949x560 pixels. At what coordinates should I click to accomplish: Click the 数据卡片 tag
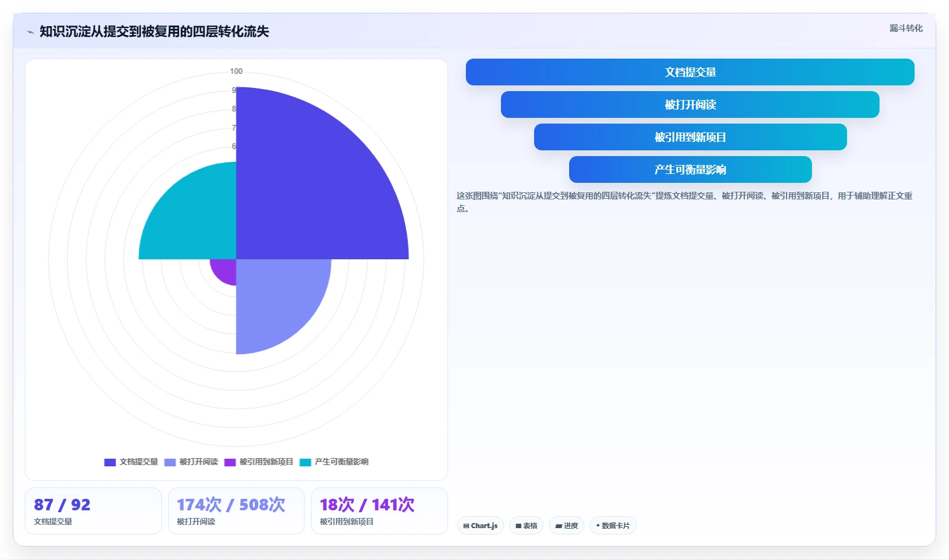pos(613,526)
